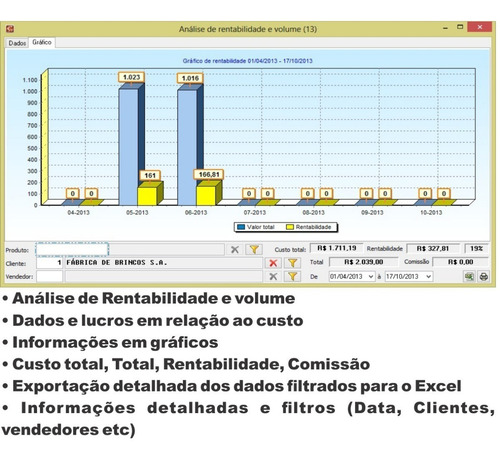This screenshot has width=500, height=462.
Task: Open the Cliente filter funnel icon
Action: [292, 263]
